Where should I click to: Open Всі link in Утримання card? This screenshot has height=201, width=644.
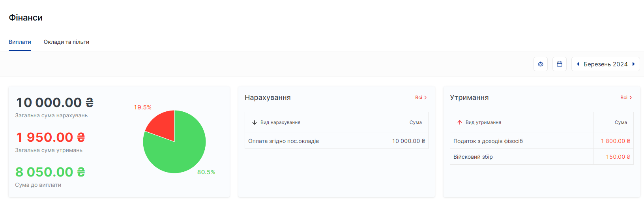(x=626, y=98)
